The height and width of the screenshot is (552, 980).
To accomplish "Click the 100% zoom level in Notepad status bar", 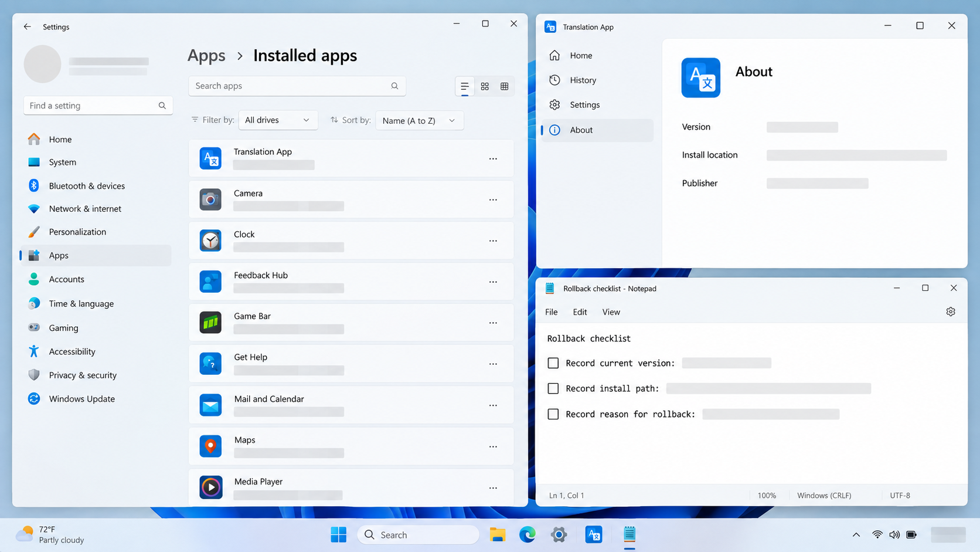I will point(767,496).
